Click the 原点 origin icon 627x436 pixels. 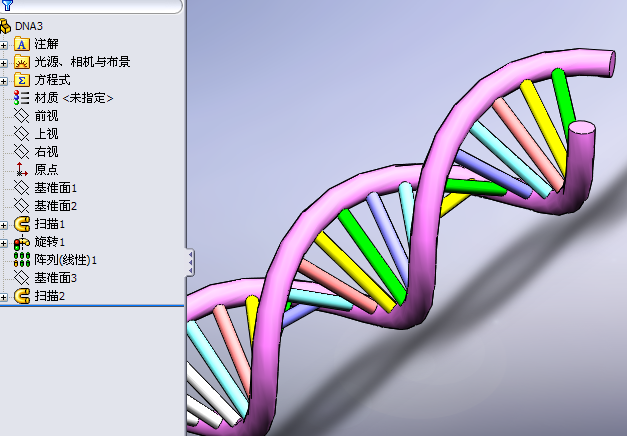22,170
